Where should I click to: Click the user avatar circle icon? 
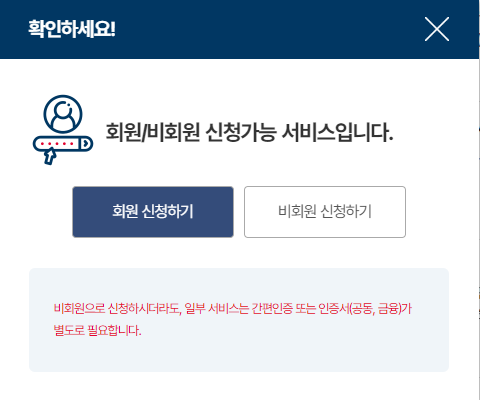(x=63, y=114)
